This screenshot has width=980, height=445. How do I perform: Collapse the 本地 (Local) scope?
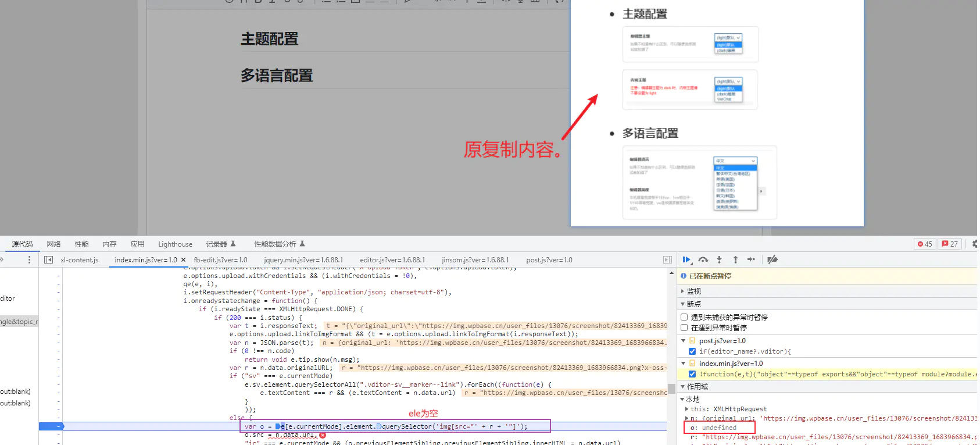tap(682, 399)
